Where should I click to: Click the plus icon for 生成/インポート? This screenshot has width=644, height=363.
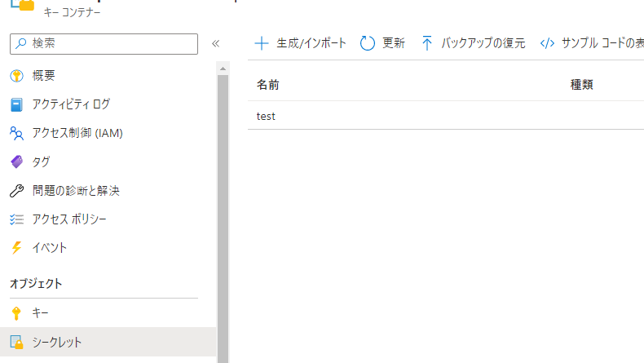[262, 43]
